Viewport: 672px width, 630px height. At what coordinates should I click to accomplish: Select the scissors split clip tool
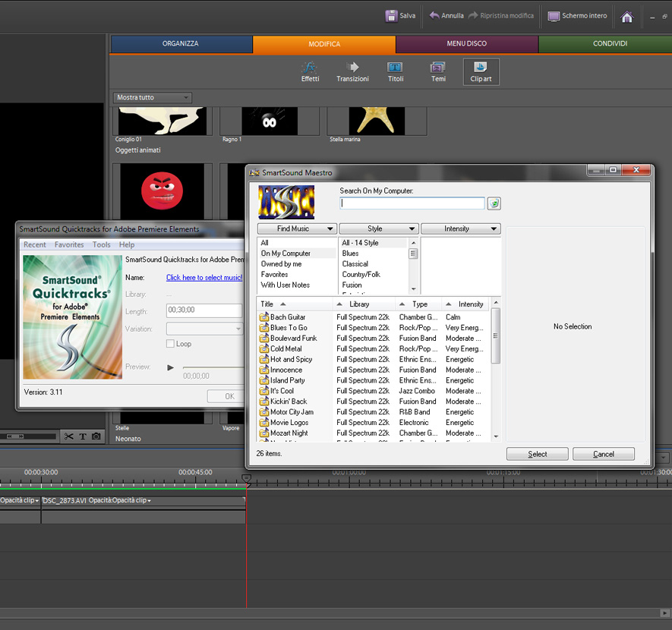(68, 436)
